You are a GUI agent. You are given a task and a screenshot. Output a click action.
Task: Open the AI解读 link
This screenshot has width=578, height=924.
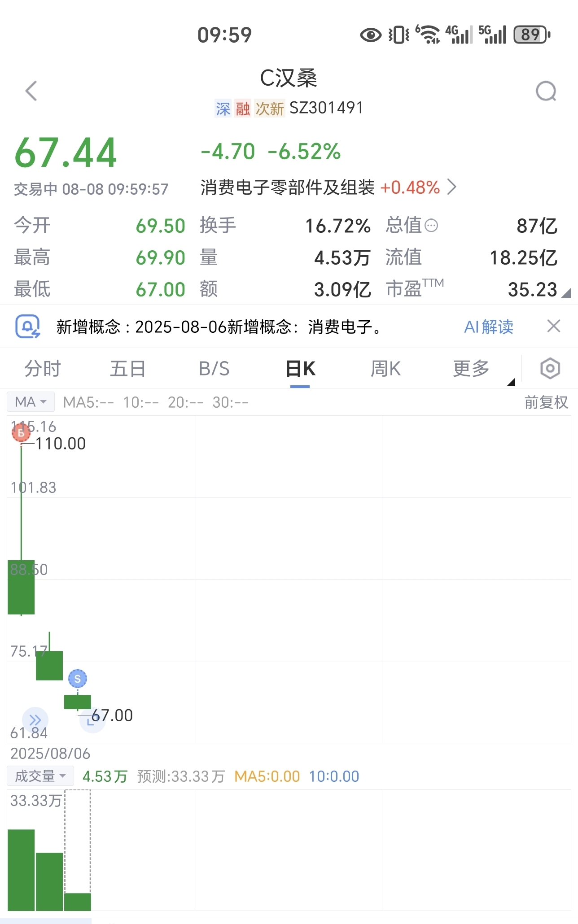click(489, 327)
